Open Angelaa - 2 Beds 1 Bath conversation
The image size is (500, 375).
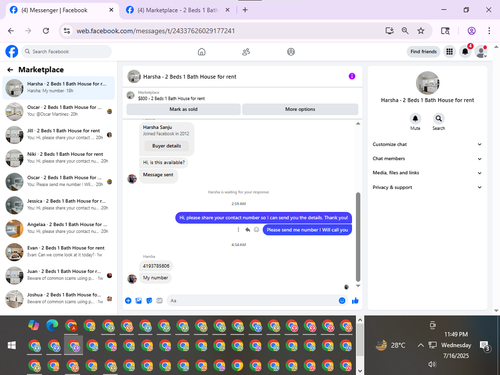point(59,228)
